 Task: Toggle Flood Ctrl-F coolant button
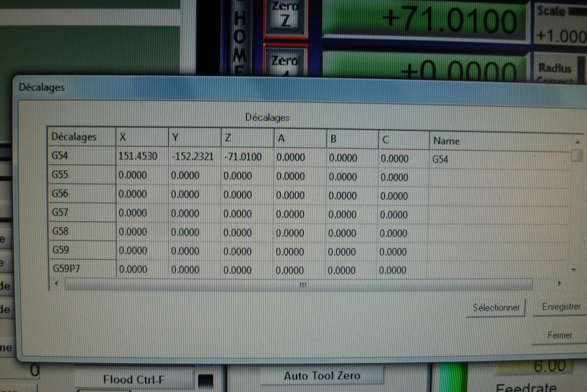134,379
